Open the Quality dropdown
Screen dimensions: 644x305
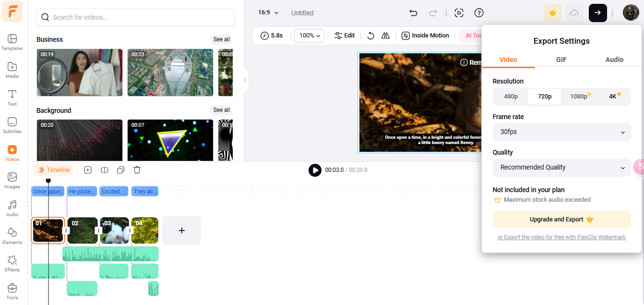click(x=561, y=168)
